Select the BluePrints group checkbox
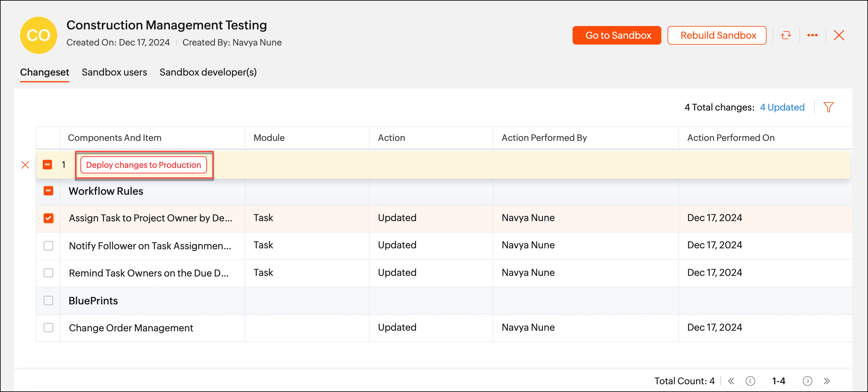Screen dimensions: 868x392 pos(49,300)
